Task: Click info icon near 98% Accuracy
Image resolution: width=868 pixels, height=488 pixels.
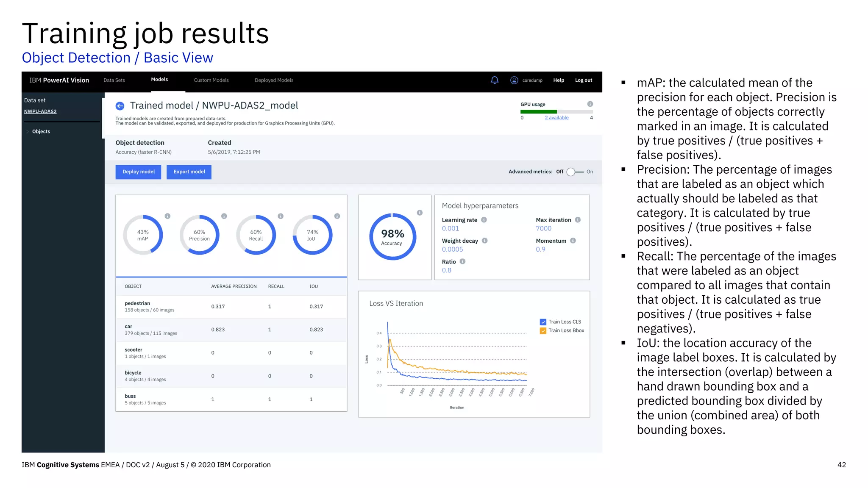Action: (x=420, y=213)
